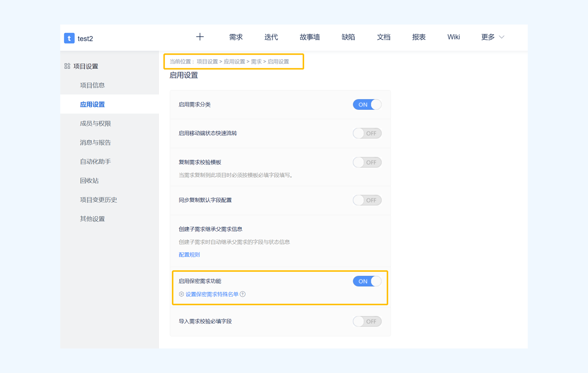Image resolution: width=588 pixels, height=373 pixels.
Task: Click the 配置规则 link
Action: (x=189, y=255)
